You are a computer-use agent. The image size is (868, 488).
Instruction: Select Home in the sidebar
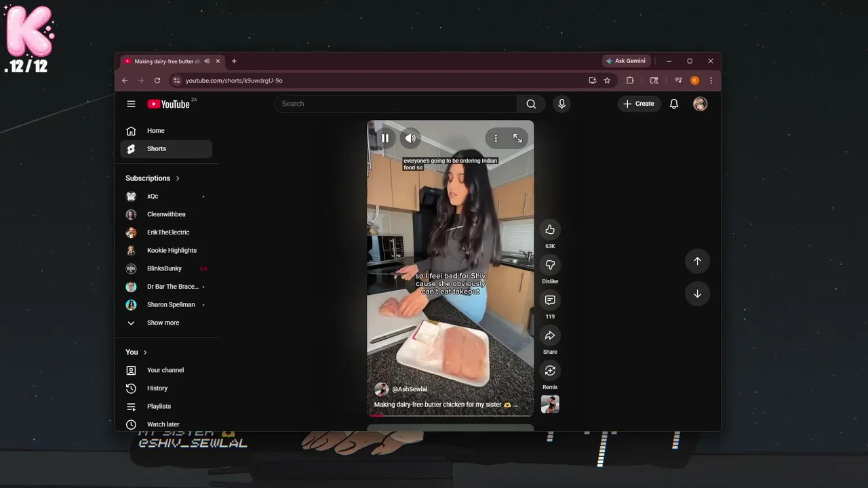[x=166, y=131]
